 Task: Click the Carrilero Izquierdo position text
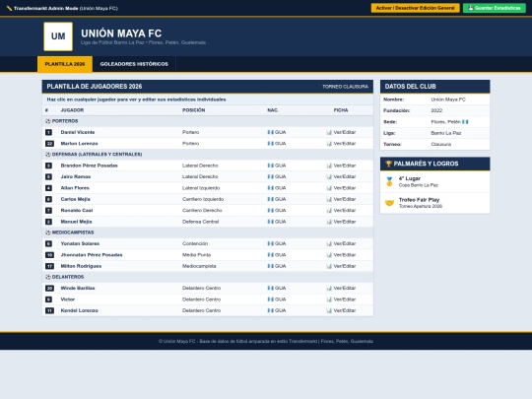203,199
